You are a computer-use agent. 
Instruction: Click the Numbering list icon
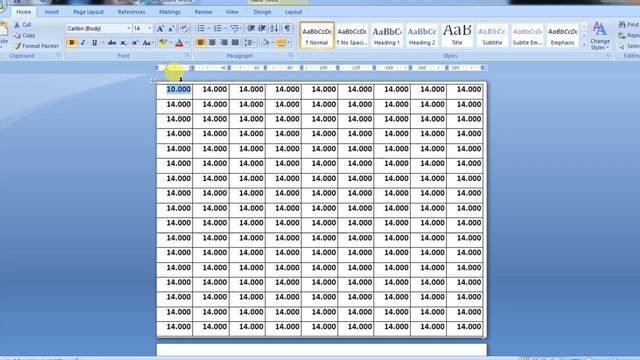218,29
